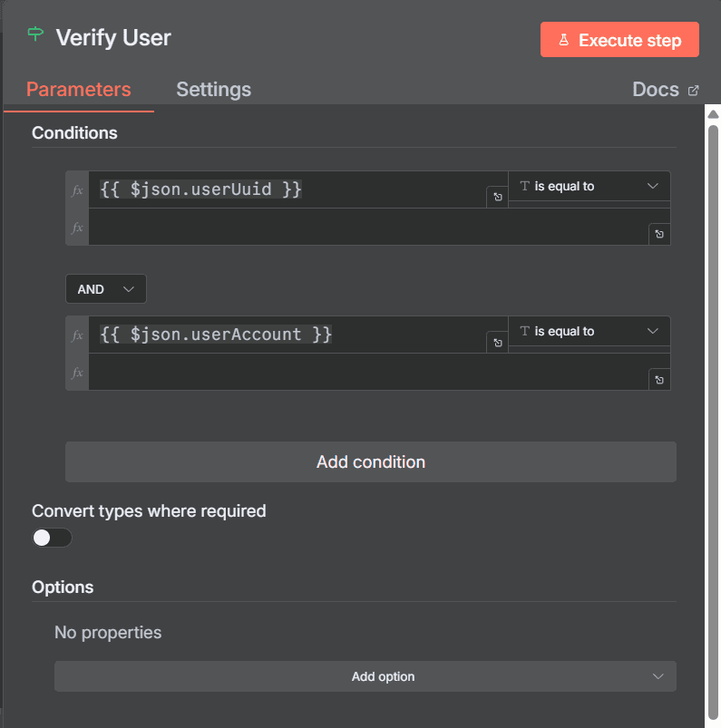The width and height of the screenshot is (721, 728).
Task: Open the Add option dropdown
Action: tap(365, 676)
